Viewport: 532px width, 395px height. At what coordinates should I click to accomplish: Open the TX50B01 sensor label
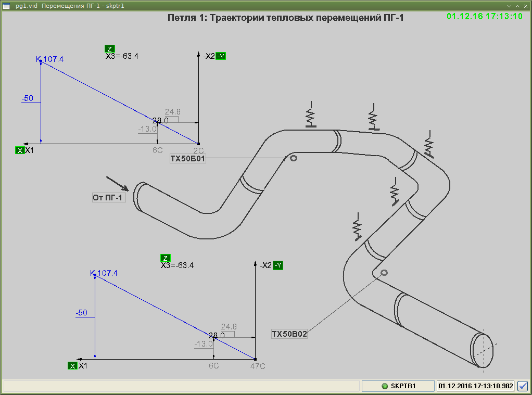pos(188,159)
